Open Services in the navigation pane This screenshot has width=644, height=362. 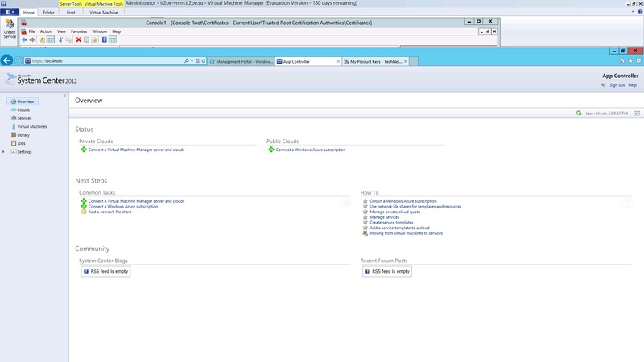coord(22,118)
